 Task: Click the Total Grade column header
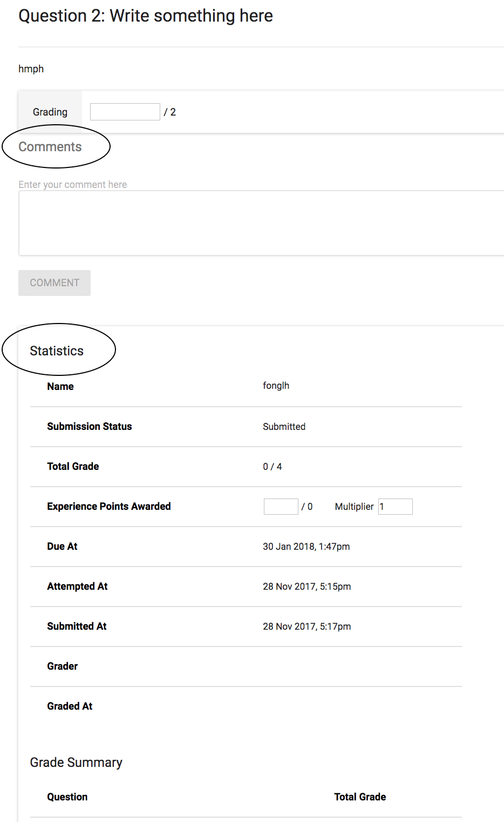click(x=359, y=796)
